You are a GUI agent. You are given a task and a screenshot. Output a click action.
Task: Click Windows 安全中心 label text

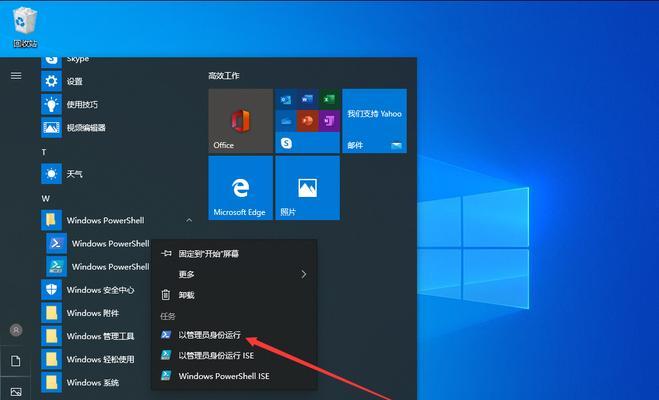tap(100, 290)
